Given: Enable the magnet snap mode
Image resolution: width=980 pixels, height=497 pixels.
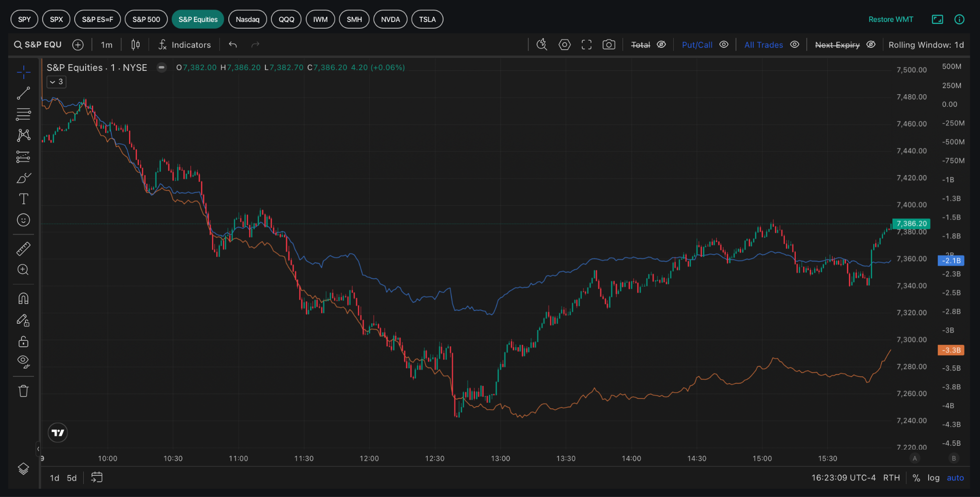Looking at the screenshot, I should (23, 299).
